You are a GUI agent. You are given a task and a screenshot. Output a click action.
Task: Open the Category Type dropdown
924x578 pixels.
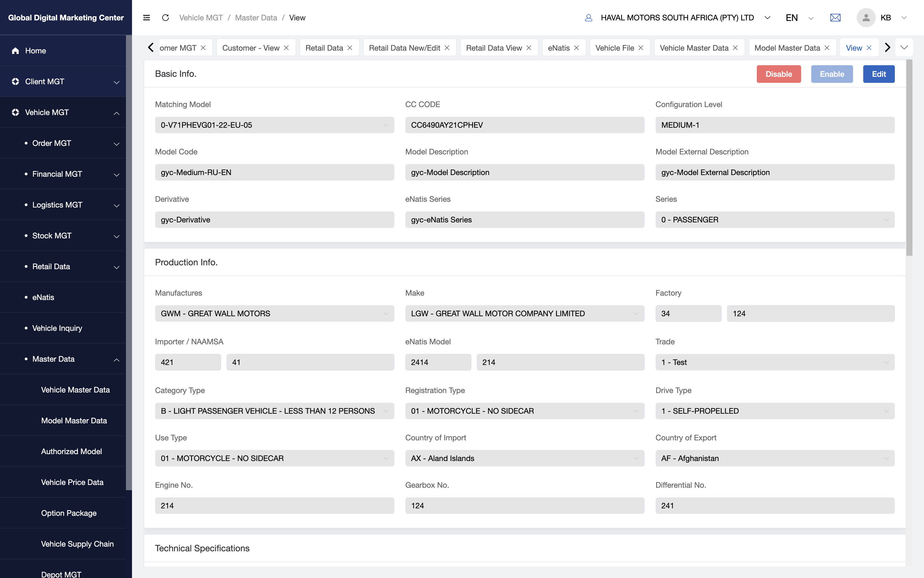click(x=274, y=411)
